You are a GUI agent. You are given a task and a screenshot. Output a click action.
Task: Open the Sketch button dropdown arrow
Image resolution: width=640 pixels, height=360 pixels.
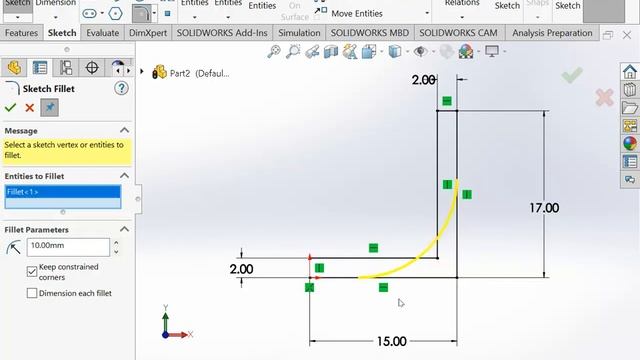click(18, 18)
